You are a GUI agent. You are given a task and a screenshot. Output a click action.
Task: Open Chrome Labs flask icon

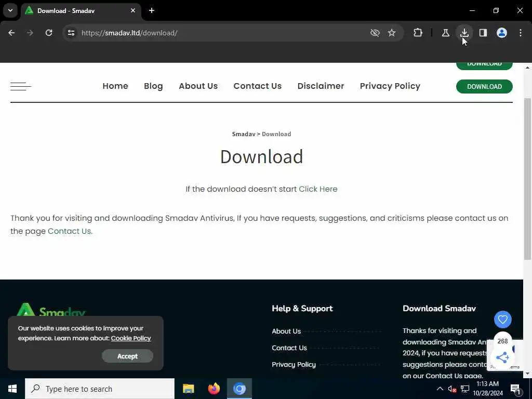(x=445, y=33)
